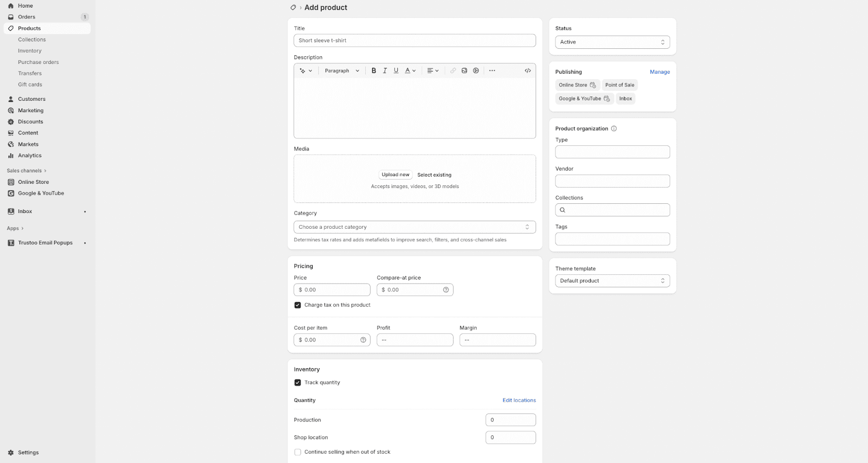The height and width of the screenshot is (463, 868).
Task: Click the Customers person icon
Action: coord(11,99)
